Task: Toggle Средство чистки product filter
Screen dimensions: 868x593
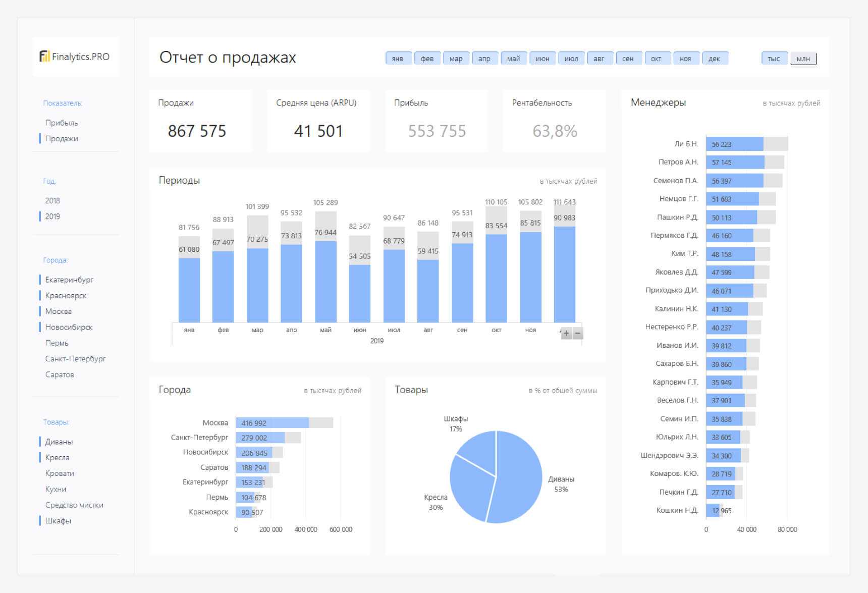Action: (74, 505)
